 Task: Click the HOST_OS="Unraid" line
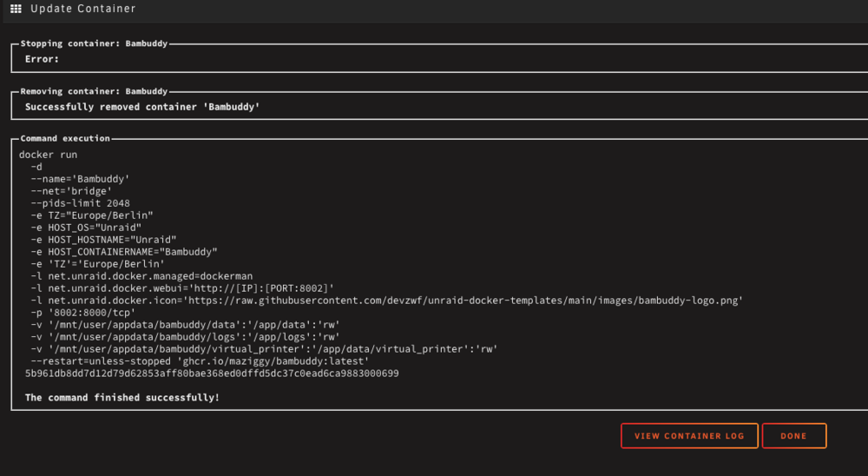point(86,228)
